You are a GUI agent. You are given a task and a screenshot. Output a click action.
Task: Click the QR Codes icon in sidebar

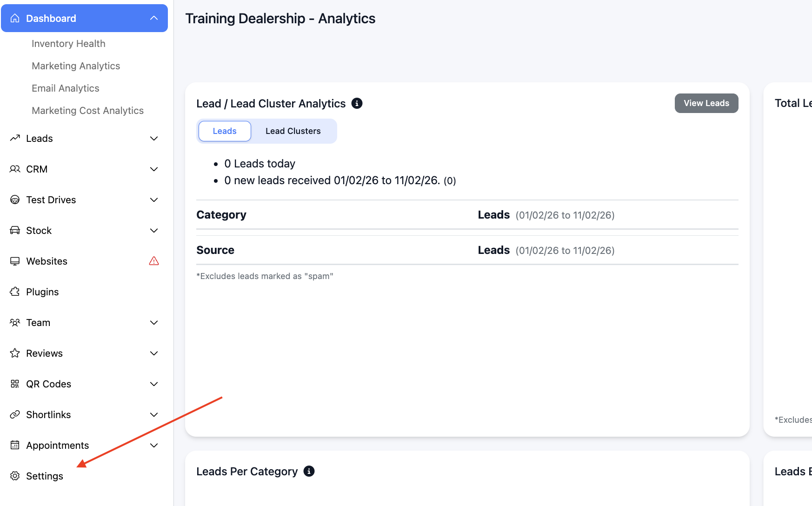(x=15, y=384)
